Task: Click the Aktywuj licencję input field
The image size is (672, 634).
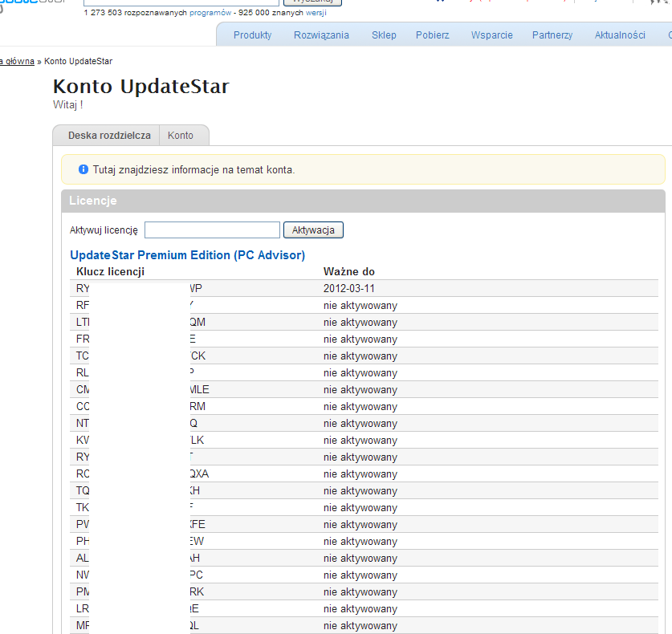Action: point(212,230)
